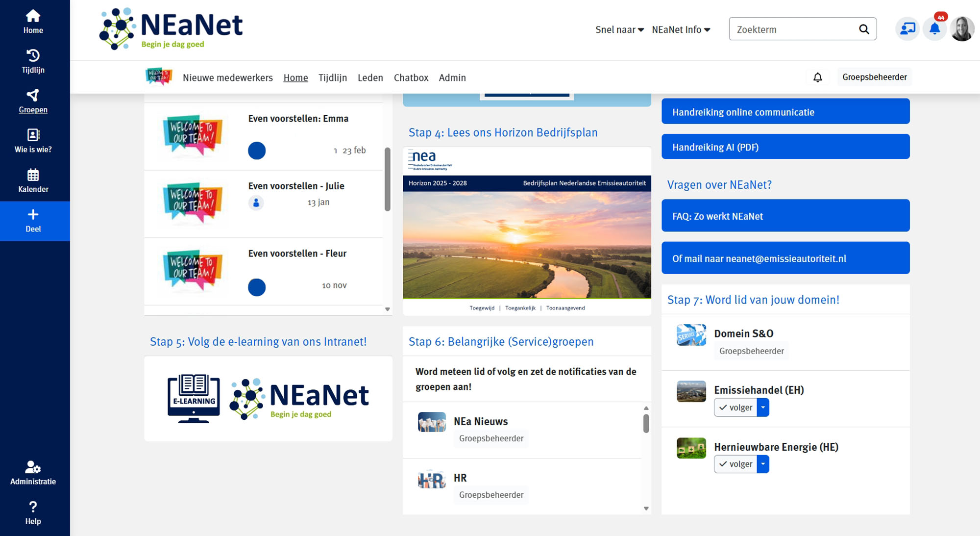Go to Home in the left sidebar
Viewport: 980px width, 536px height.
pos(33,22)
